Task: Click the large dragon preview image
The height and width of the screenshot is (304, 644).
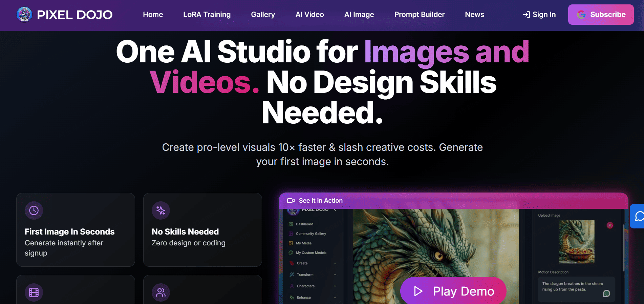Action: click(x=436, y=256)
